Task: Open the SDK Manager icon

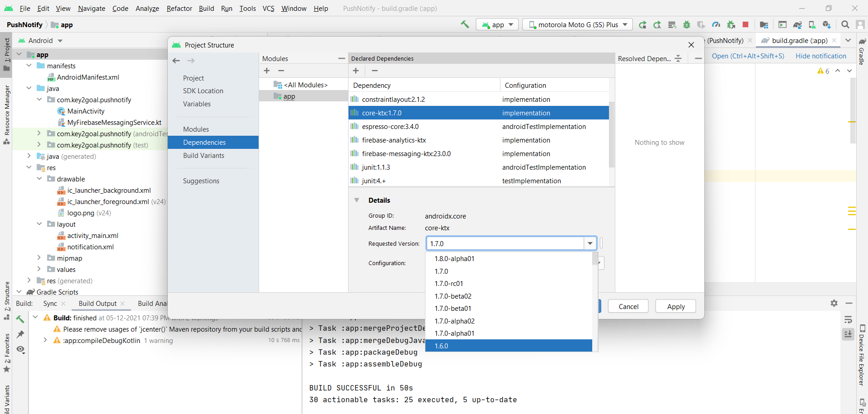Action: click(x=826, y=25)
